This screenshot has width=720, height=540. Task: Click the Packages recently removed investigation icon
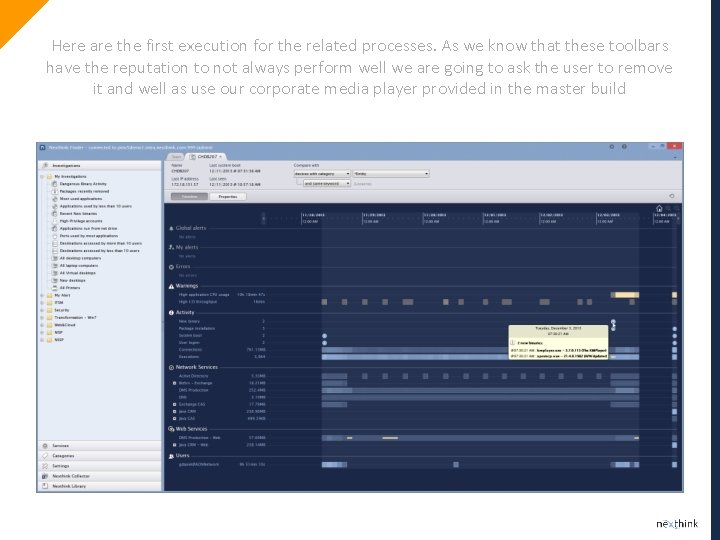pyautogui.click(x=55, y=191)
